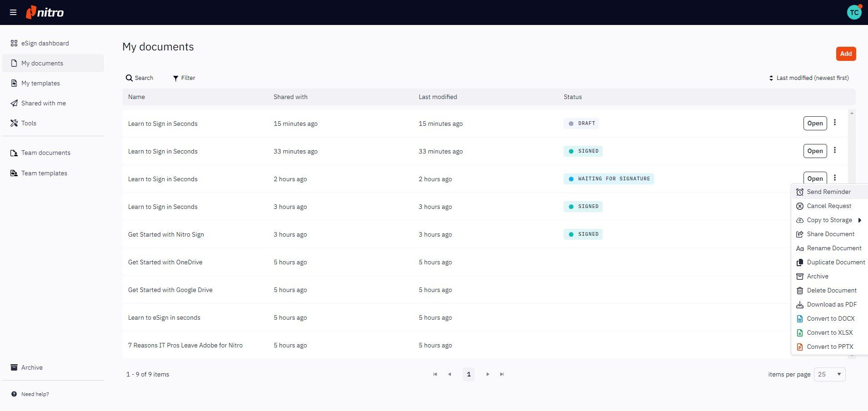Choose Convert to DOCX menu option
This screenshot has height=411, width=868.
click(x=830, y=319)
